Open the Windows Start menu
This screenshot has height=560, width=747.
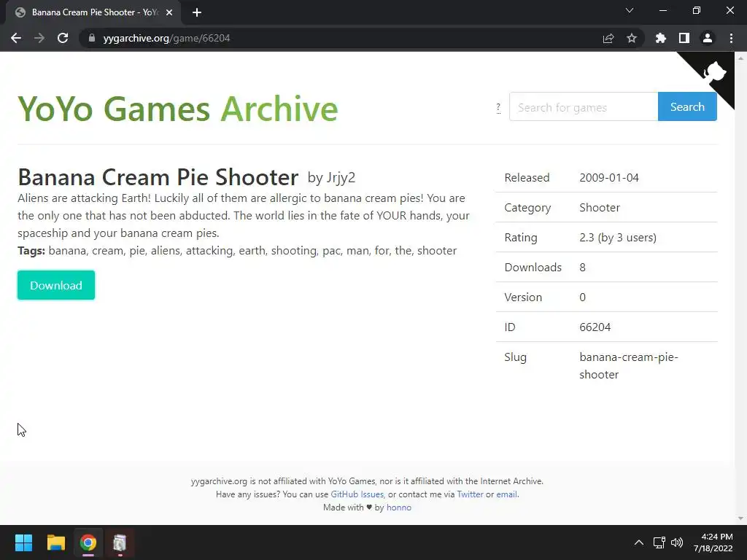click(23, 542)
